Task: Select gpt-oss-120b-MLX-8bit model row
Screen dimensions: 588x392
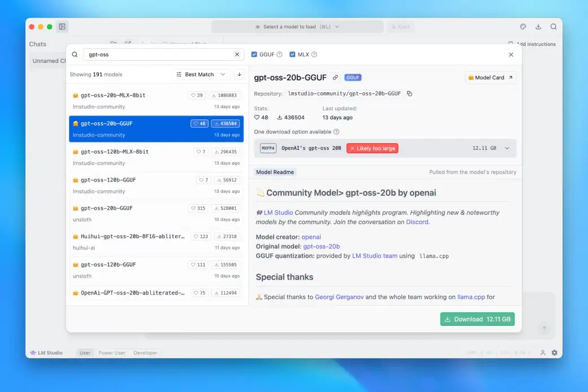Action: click(157, 157)
